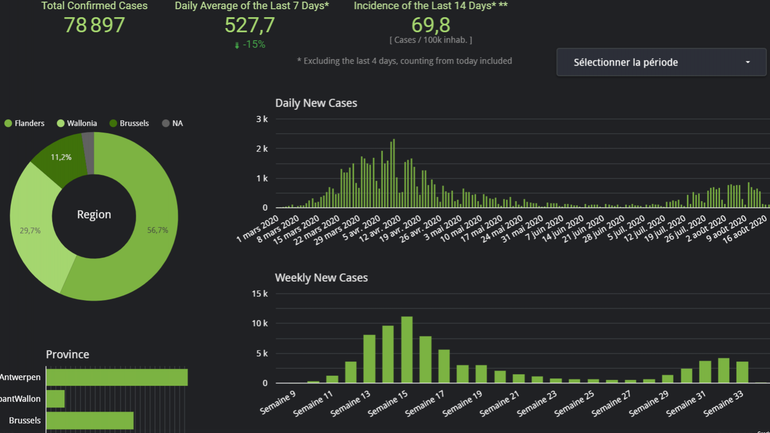Screen dimensions: 770x433
Task: Select the 69,8 incidence value
Action: [x=430, y=25]
